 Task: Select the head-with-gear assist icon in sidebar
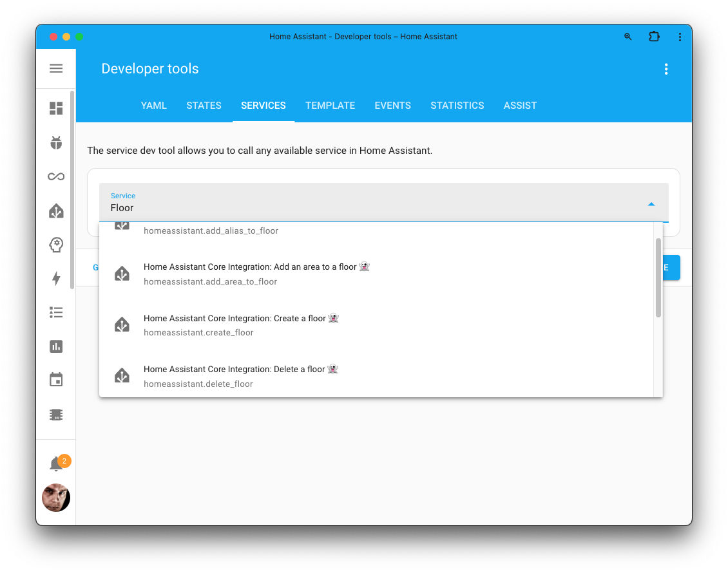coord(56,245)
